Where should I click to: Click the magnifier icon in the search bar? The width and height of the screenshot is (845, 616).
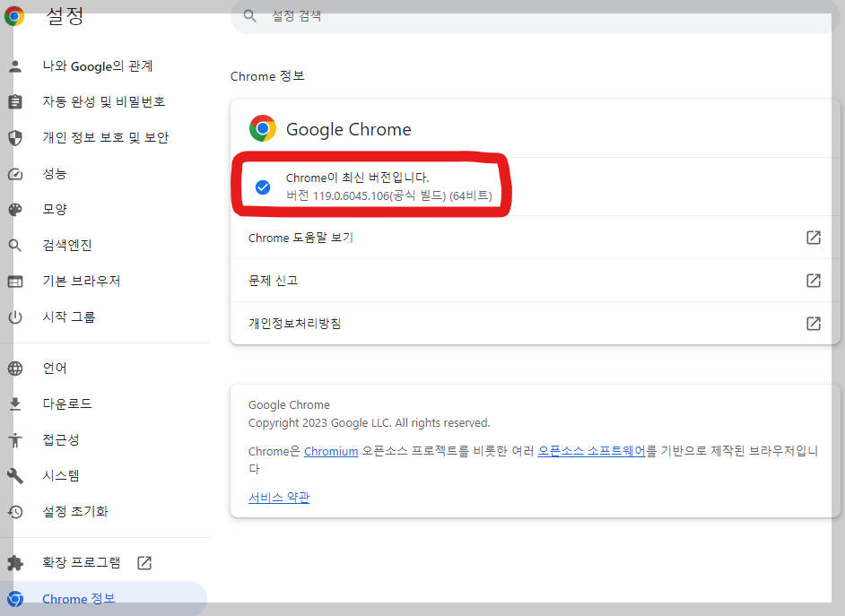[249, 16]
